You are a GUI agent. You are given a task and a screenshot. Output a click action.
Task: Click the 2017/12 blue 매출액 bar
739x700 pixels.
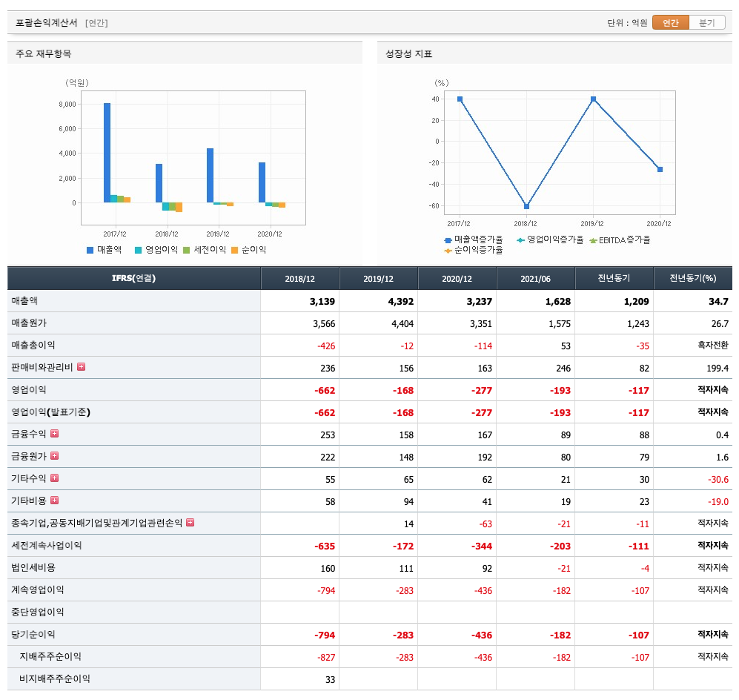107,153
